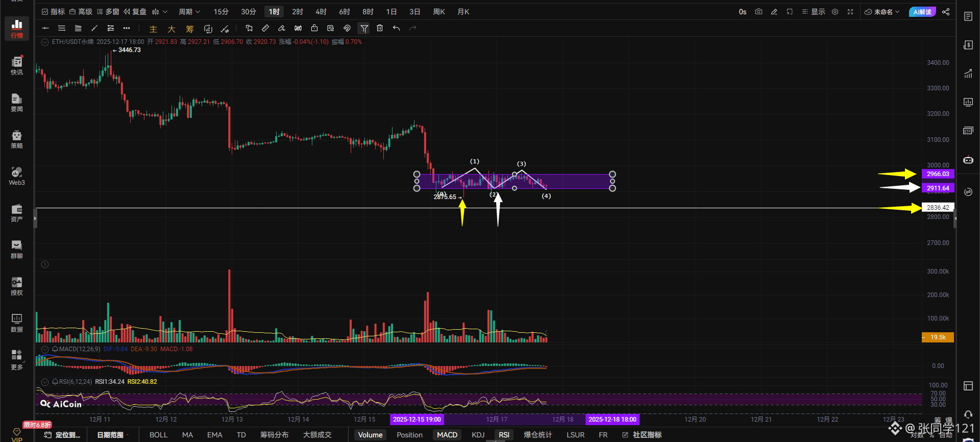Open the 数据 data sidebar icon
The image size is (980, 442).
[x=17, y=323]
